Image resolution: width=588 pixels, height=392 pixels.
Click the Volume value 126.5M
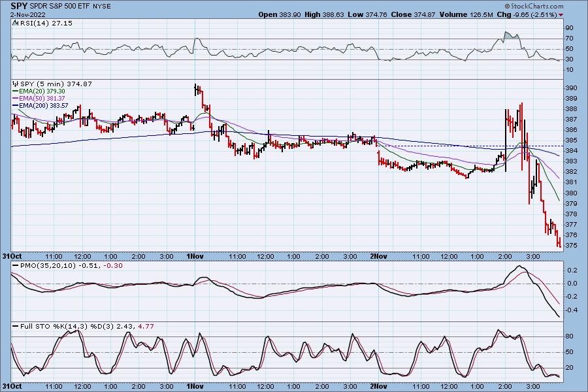tap(480, 14)
